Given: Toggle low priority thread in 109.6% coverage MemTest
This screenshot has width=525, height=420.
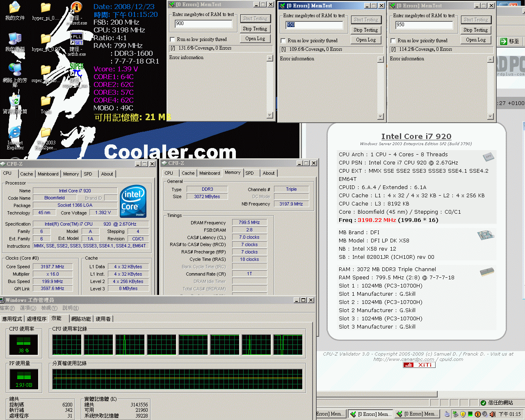Looking at the screenshot, I should click(283, 41).
